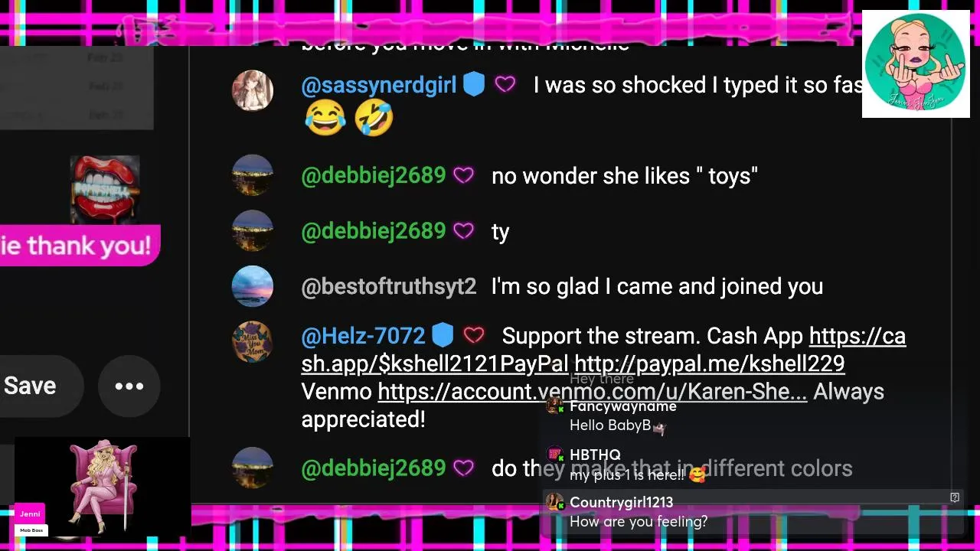This screenshot has height=551, width=980.
Task: Click the blue shield badge next to Helz-7072
Action: pyautogui.click(x=443, y=335)
